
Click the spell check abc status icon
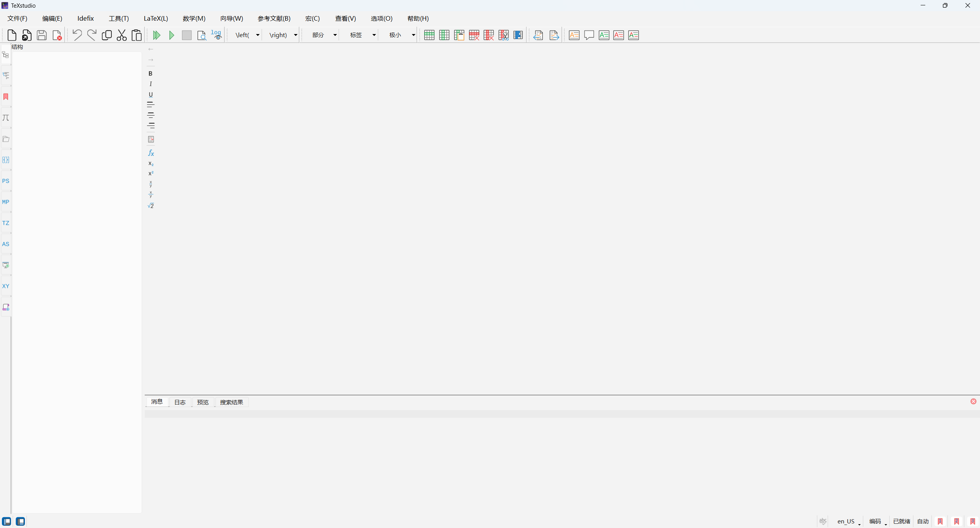[823, 521]
